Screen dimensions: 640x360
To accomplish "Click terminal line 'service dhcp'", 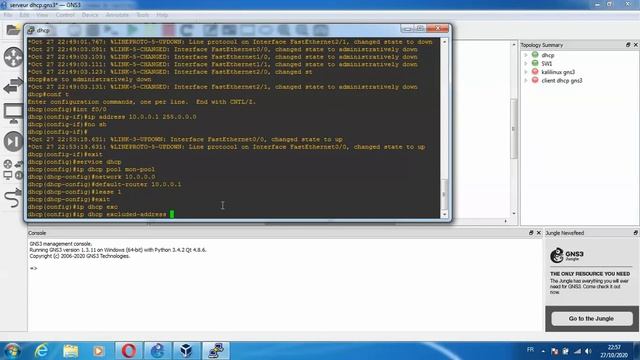I will click(x=75, y=162).
